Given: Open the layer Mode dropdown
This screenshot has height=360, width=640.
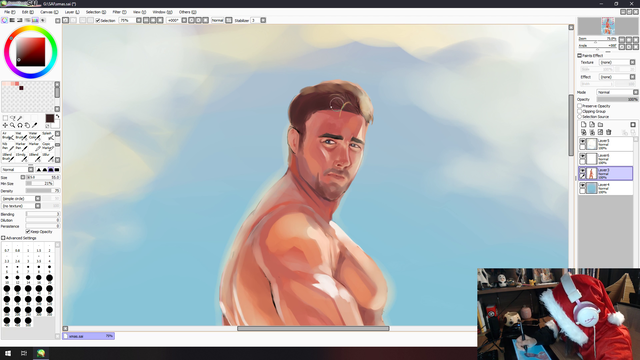Looking at the screenshot, I should [617, 92].
